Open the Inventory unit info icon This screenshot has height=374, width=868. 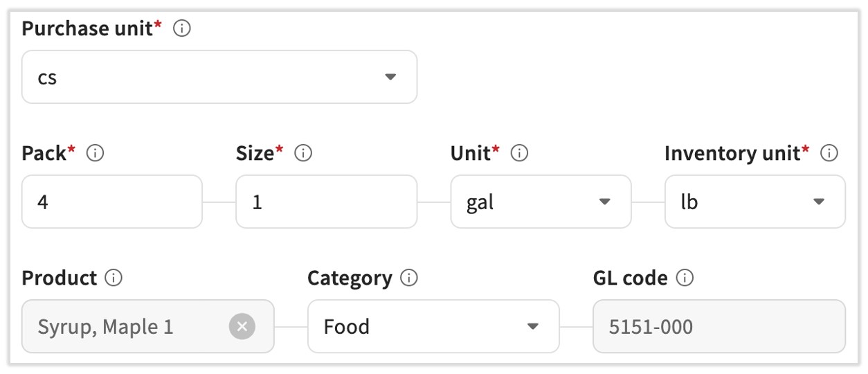pos(829,154)
